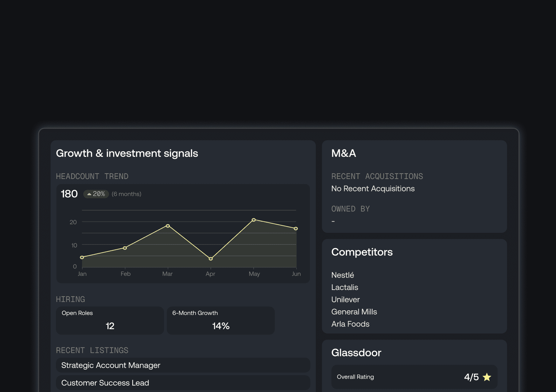Click the up-arrow icon in 20% badge

coord(89,194)
